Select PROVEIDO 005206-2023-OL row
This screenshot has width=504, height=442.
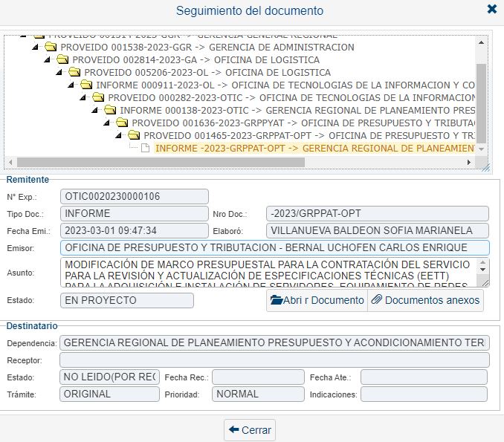click(x=207, y=72)
